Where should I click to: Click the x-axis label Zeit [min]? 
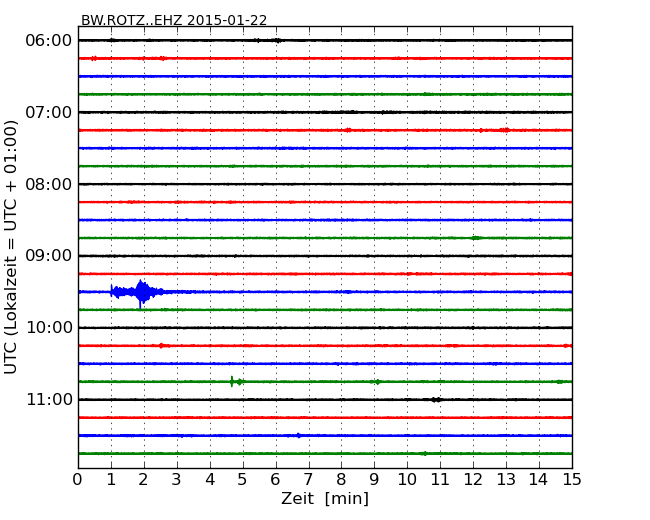click(325, 498)
